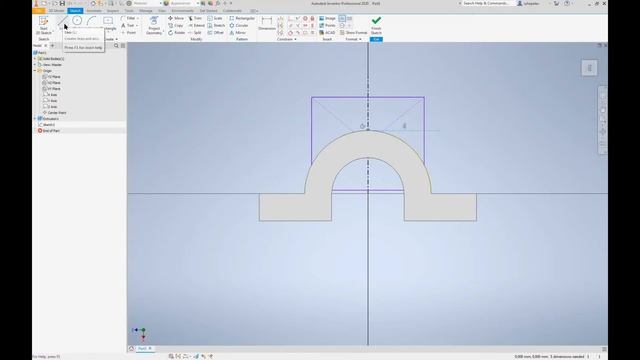Screen dimensions: 640x360
Task: Select the Trim tool
Action: pyautogui.click(x=195, y=18)
